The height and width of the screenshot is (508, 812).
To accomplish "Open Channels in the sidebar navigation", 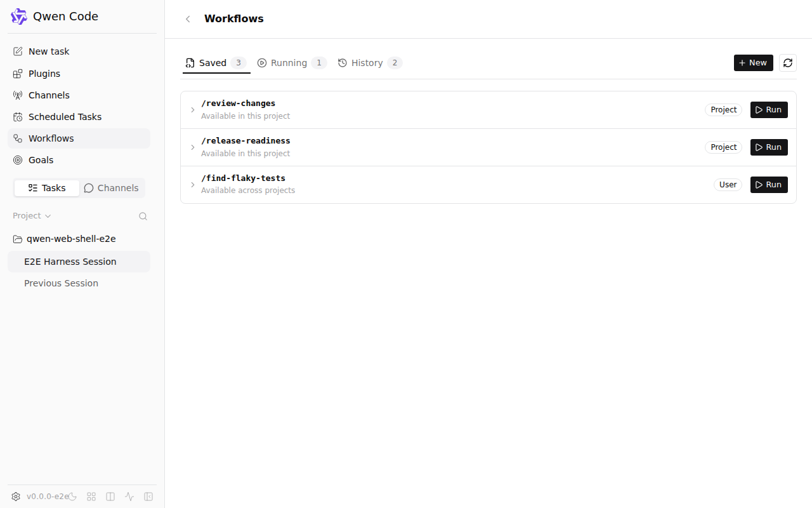I will [79, 95].
